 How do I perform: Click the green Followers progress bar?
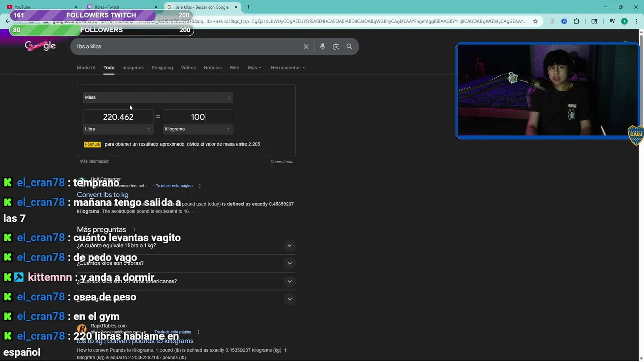point(101,30)
